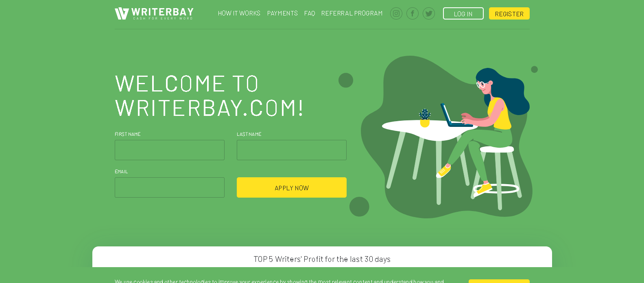Click the potted cactus on the table

pyautogui.click(x=425, y=118)
